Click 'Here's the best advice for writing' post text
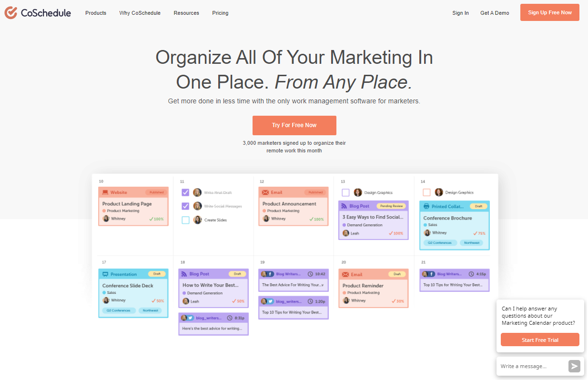 [213, 328]
